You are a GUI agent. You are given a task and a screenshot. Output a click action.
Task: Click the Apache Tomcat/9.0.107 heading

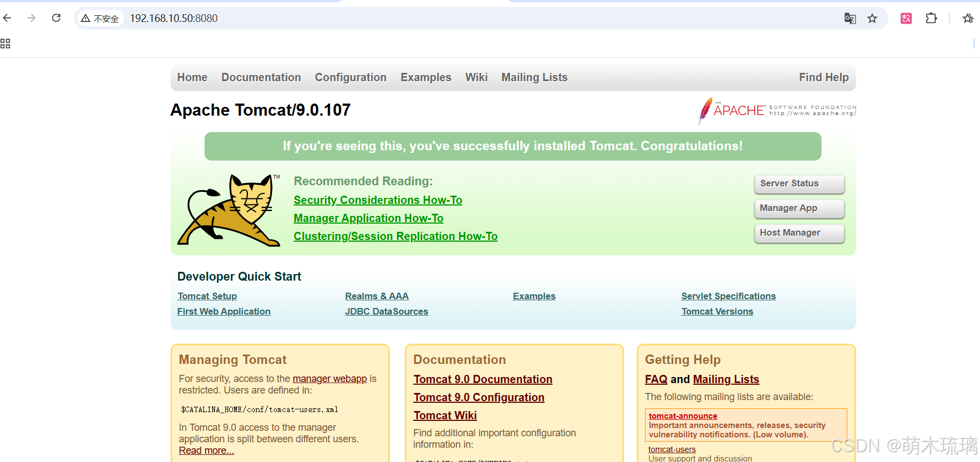coord(260,110)
